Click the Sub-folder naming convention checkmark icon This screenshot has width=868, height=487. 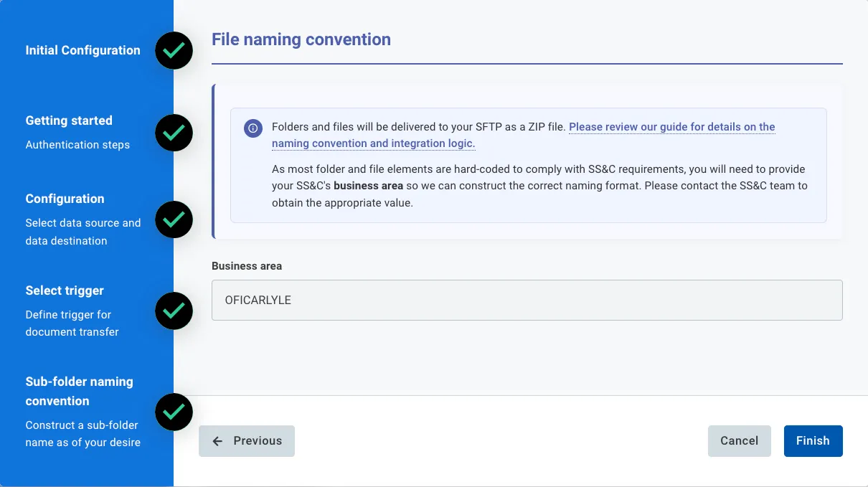point(174,412)
